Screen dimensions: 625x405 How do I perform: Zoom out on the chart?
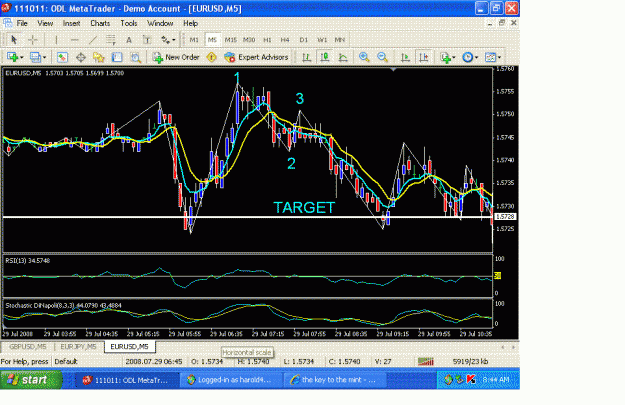click(382, 57)
